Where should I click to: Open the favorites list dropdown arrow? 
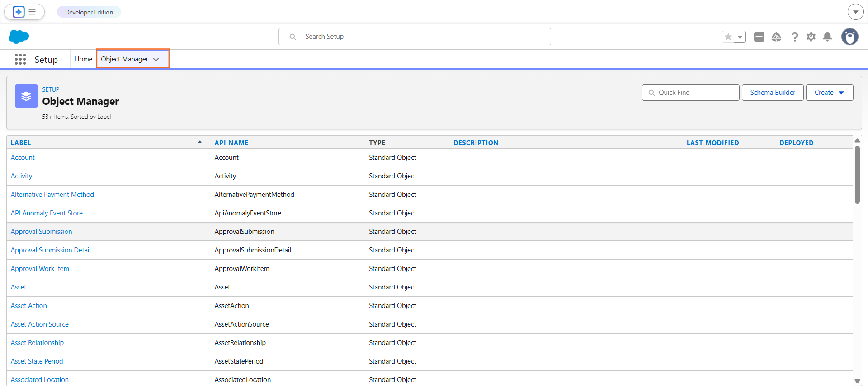tap(740, 37)
